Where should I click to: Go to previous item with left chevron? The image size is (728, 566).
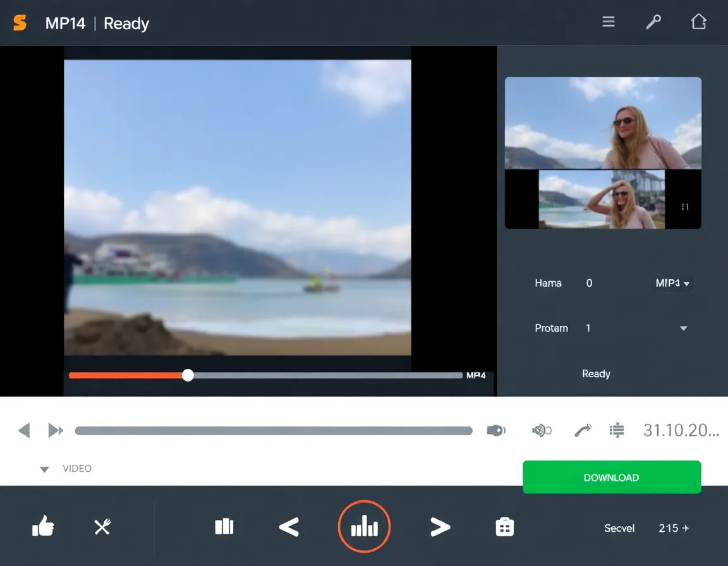[289, 526]
